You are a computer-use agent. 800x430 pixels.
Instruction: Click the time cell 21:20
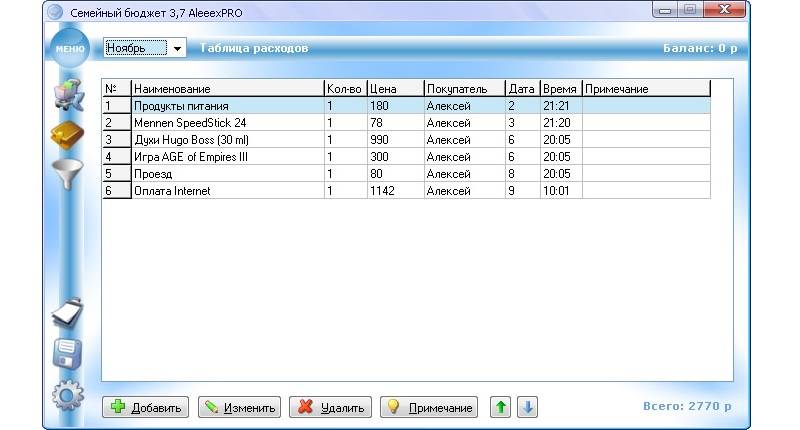pyautogui.click(x=561, y=122)
